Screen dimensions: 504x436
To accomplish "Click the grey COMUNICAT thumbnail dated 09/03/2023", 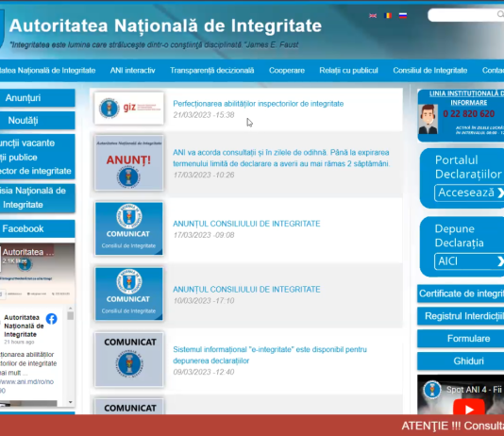I will [129, 360].
